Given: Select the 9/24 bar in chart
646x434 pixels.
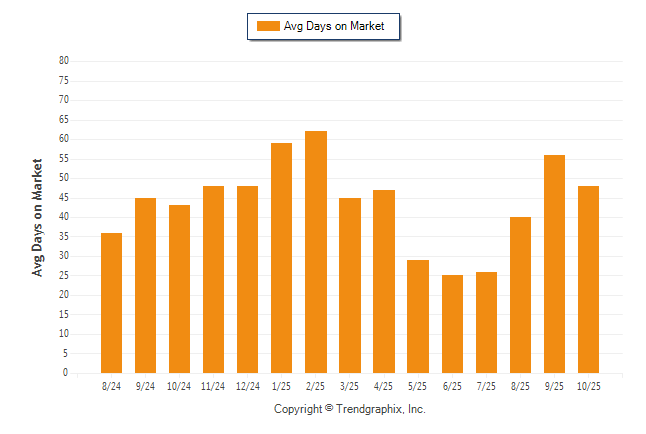Looking at the screenshot, I should tap(145, 286).
